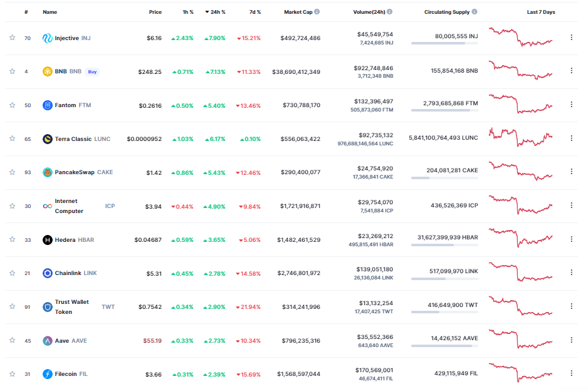Click the Aave coin logo icon
The width and height of the screenshot is (588, 391).
pos(47,341)
